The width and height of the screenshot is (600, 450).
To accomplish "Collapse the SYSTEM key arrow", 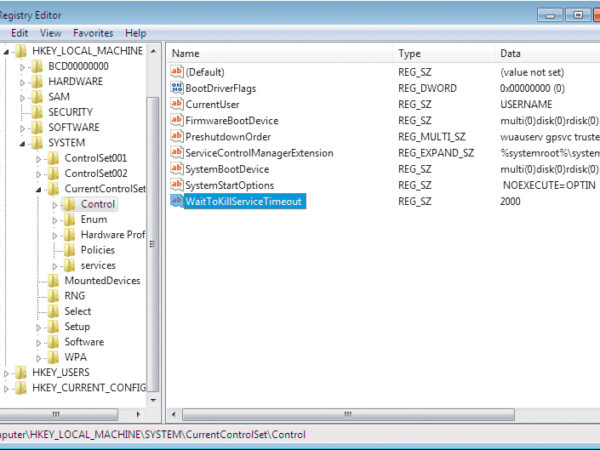I will (23, 143).
